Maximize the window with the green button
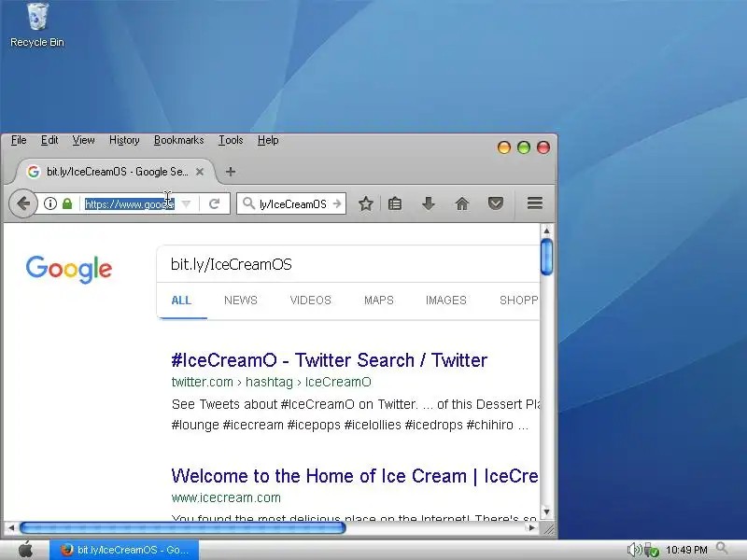This screenshot has width=747, height=560. click(524, 147)
